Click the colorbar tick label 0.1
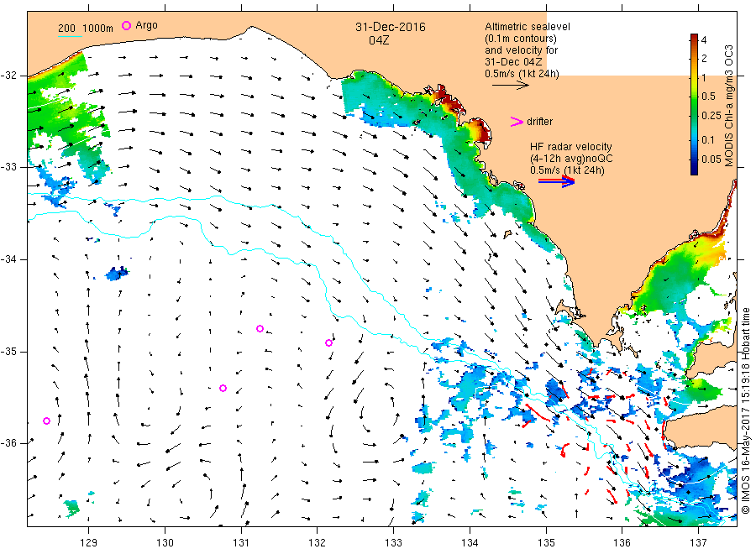The width and height of the screenshot is (756, 554). point(708,139)
